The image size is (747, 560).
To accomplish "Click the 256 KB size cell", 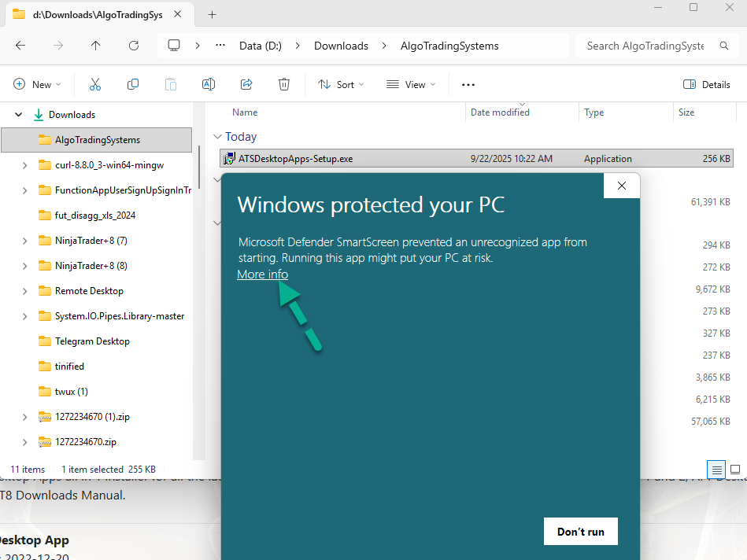I will point(716,159).
